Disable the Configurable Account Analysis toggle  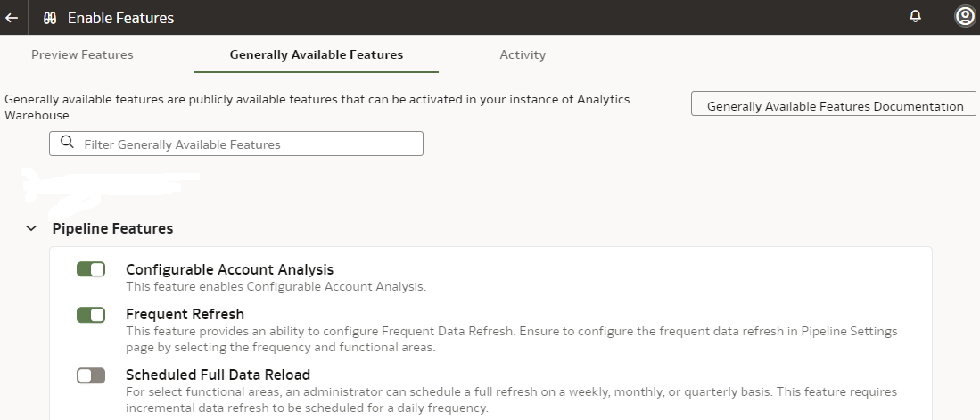91,269
